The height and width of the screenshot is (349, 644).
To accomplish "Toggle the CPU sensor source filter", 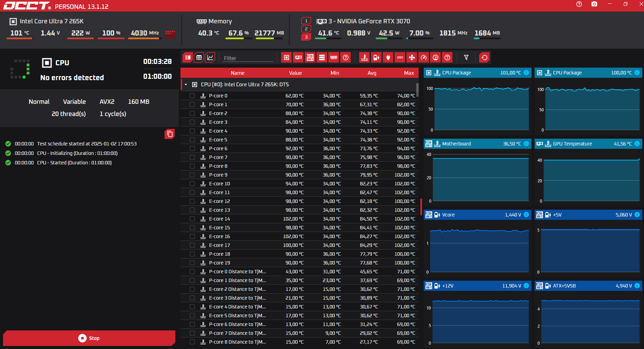I will pyautogui.click(x=287, y=57).
